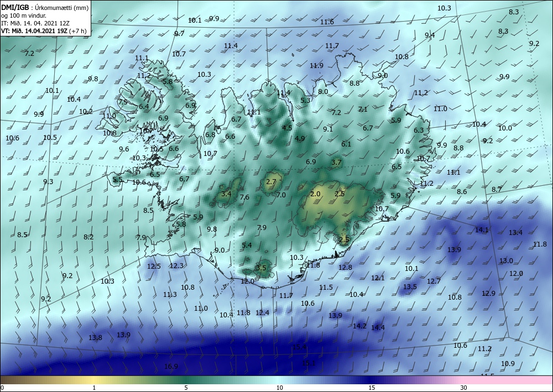Click the 9.6 value in the western bay
553x392 pixels.
click(x=124, y=149)
